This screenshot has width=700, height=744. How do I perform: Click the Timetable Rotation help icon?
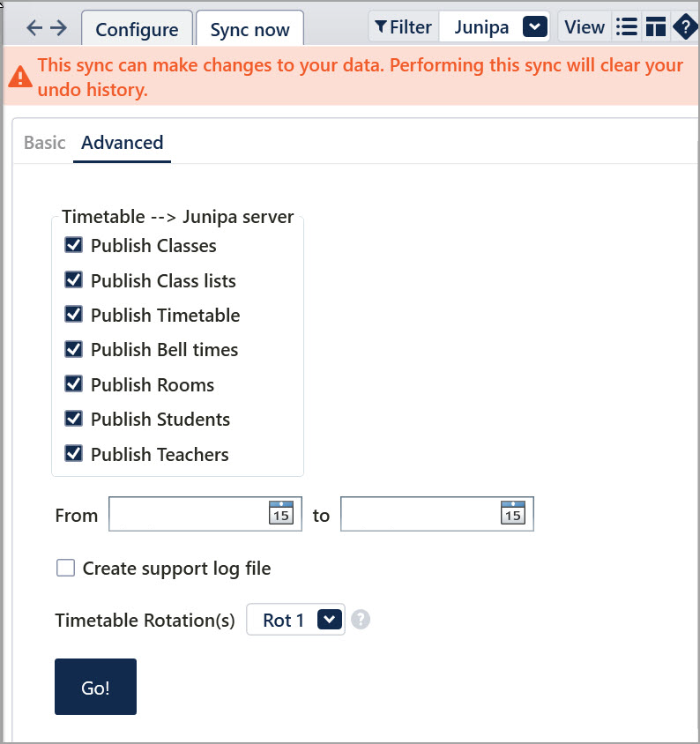[x=360, y=620]
